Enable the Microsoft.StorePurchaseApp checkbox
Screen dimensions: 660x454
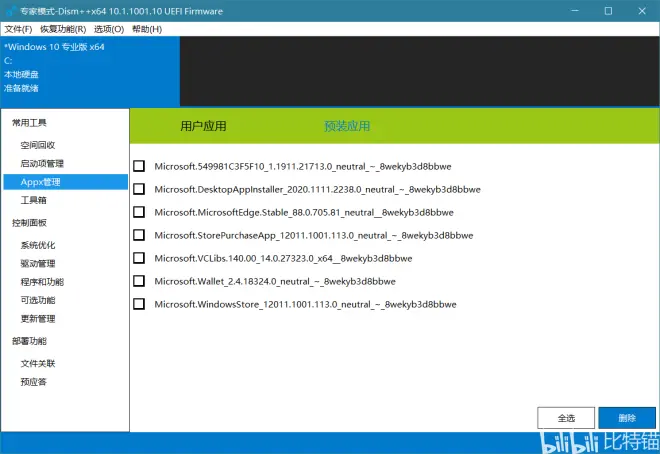(x=139, y=235)
